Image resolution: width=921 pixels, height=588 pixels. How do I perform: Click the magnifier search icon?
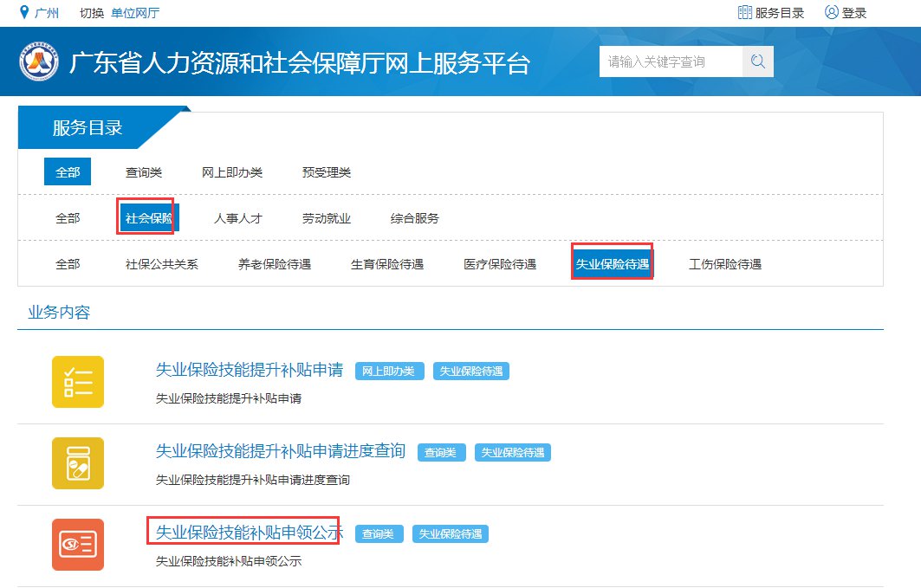tap(758, 61)
